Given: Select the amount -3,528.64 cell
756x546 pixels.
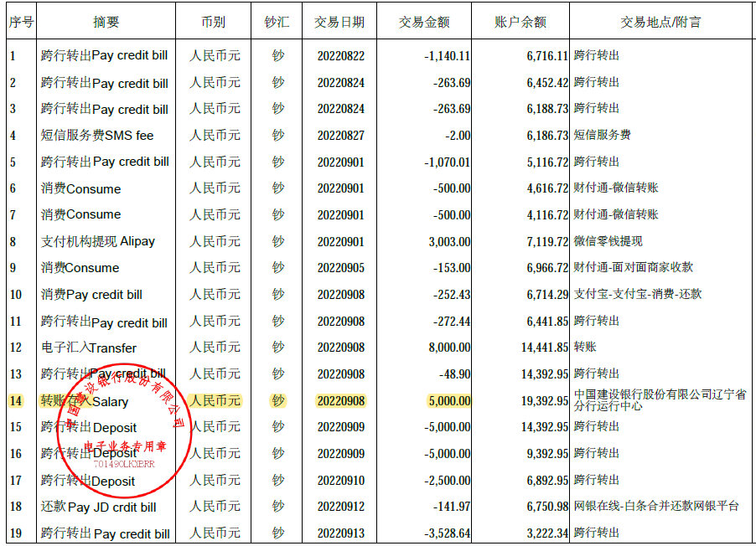Looking at the screenshot, I should tap(447, 533).
